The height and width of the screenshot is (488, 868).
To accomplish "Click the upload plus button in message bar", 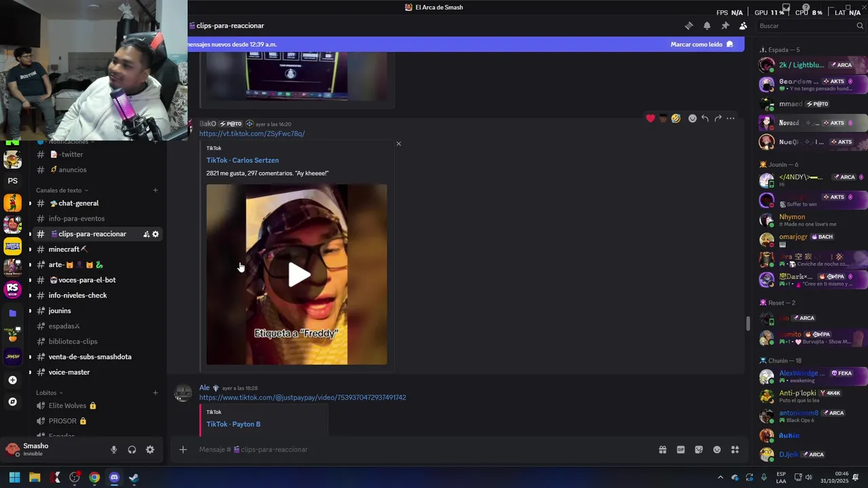I will click(x=182, y=449).
